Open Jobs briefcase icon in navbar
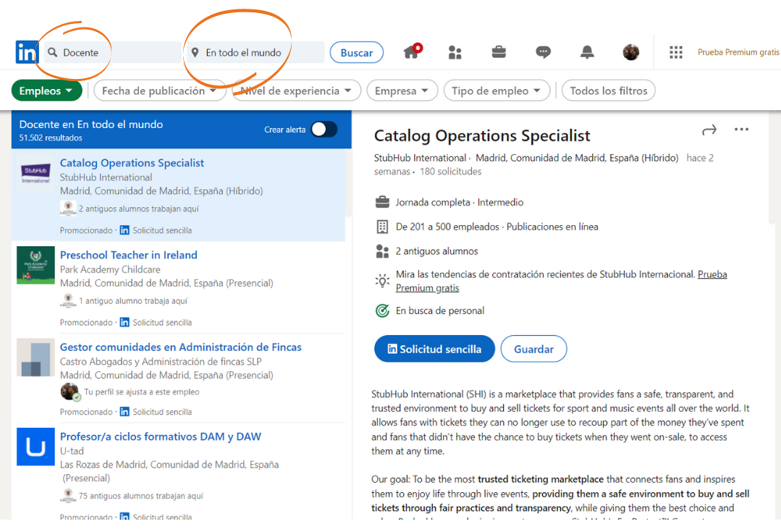 pyautogui.click(x=499, y=52)
